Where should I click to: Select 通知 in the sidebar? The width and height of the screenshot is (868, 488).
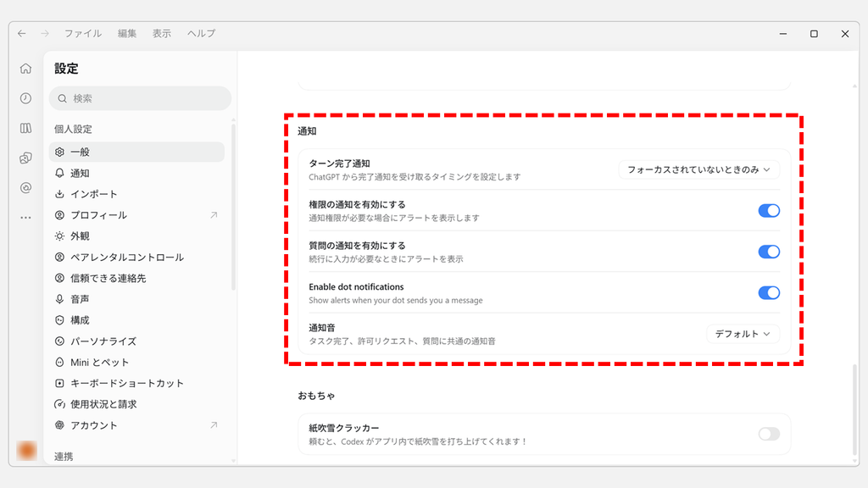click(x=136, y=173)
